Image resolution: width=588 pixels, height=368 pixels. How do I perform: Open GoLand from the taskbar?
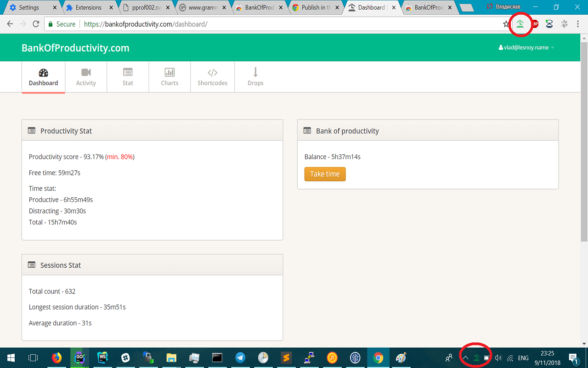point(79,358)
